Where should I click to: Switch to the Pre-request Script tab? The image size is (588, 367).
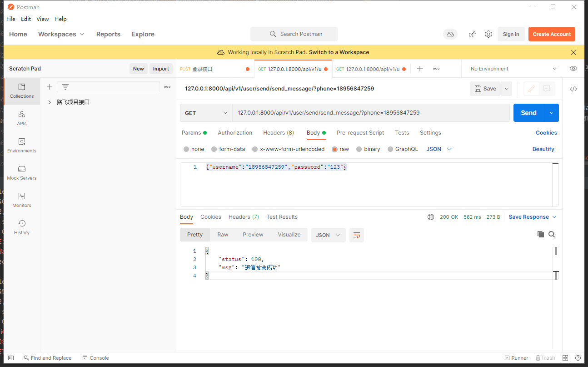[360, 133]
